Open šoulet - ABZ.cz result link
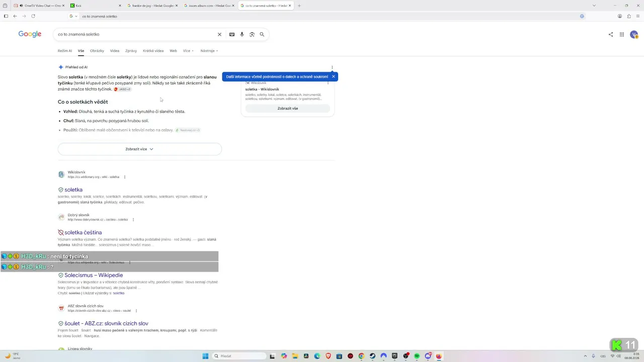 click(106, 323)
